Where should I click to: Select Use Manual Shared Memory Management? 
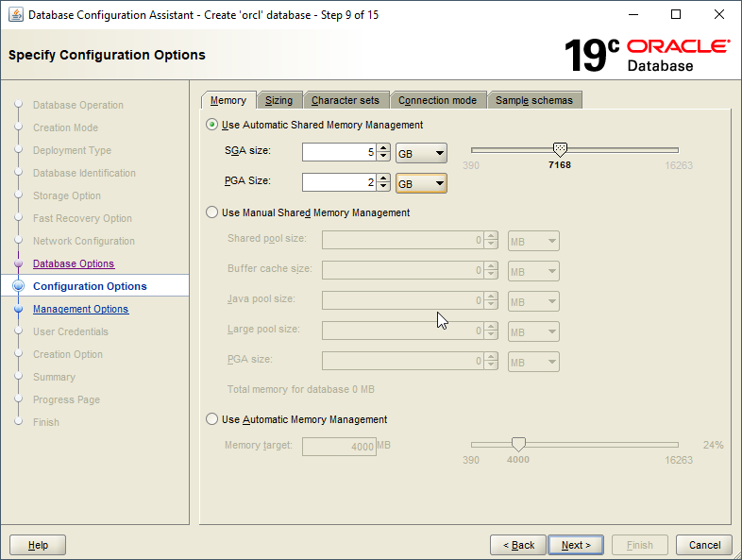[211, 212]
